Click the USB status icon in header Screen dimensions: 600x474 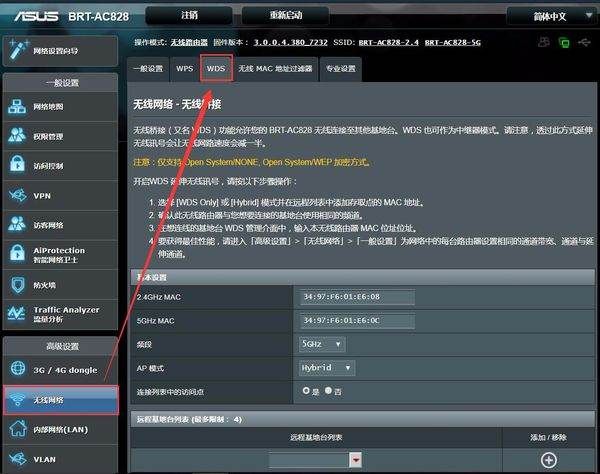(565, 43)
